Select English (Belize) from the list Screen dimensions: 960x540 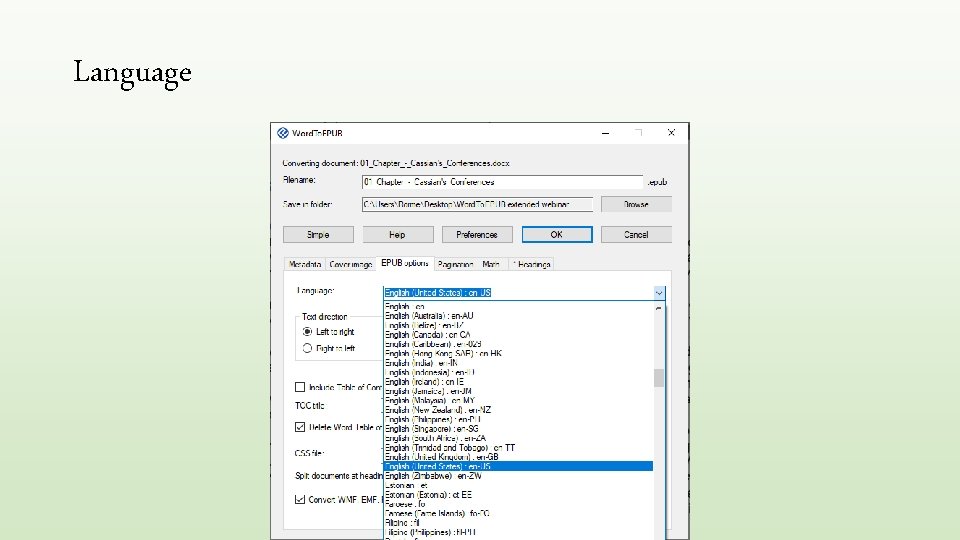tap(518, 325)
